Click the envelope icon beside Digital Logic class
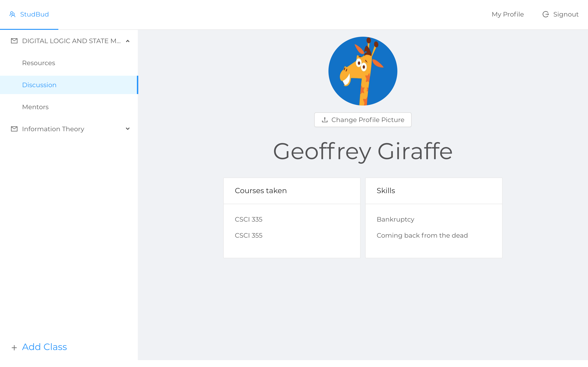The image size is (588, 367). pos(14,41)
